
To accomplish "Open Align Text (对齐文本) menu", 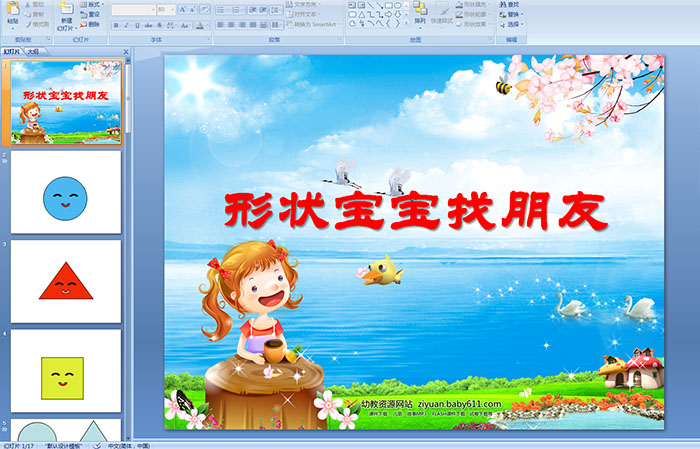I will click(x=303, y=14).
